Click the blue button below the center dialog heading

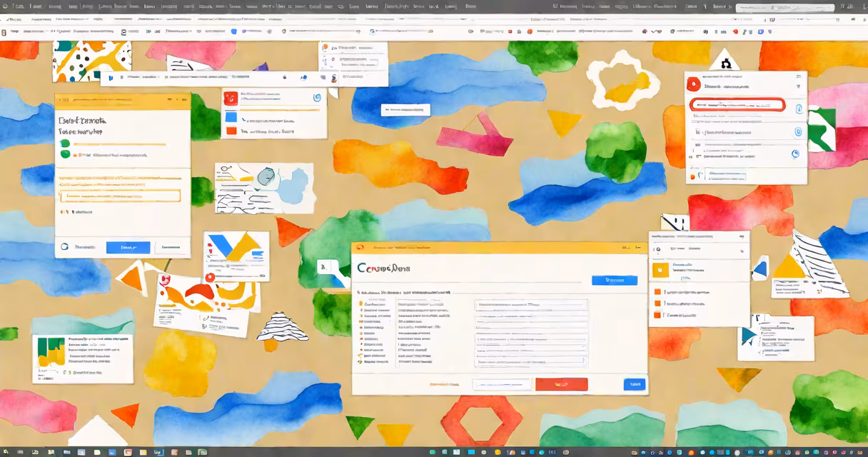[614, 281]
